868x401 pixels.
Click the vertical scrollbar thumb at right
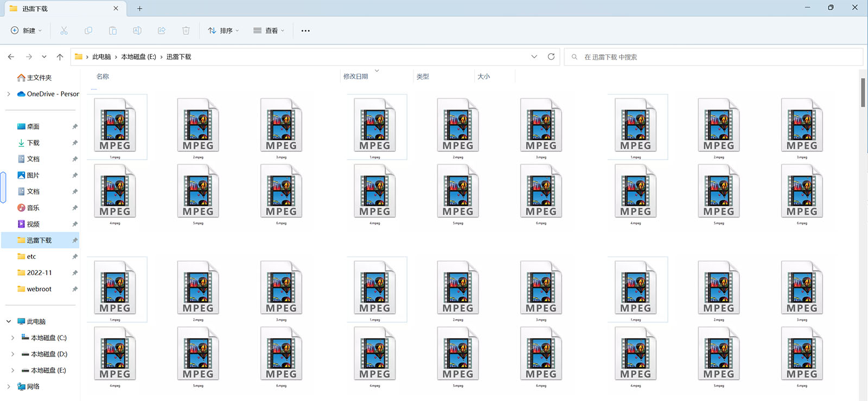863,93
